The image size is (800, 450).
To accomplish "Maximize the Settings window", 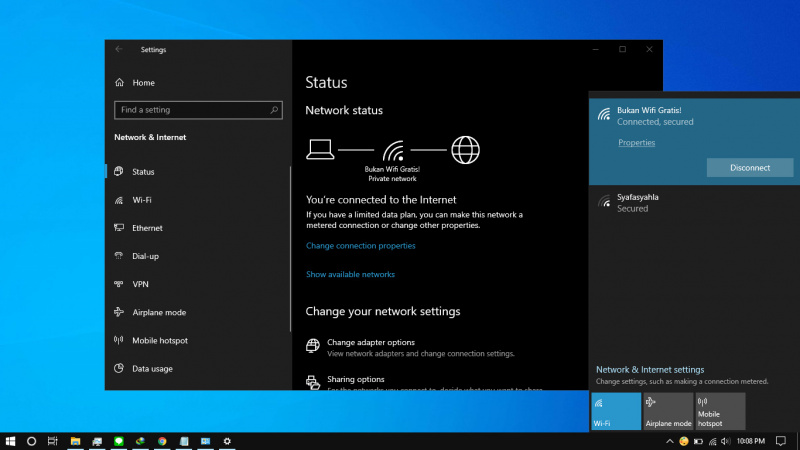I will (622, 49).
